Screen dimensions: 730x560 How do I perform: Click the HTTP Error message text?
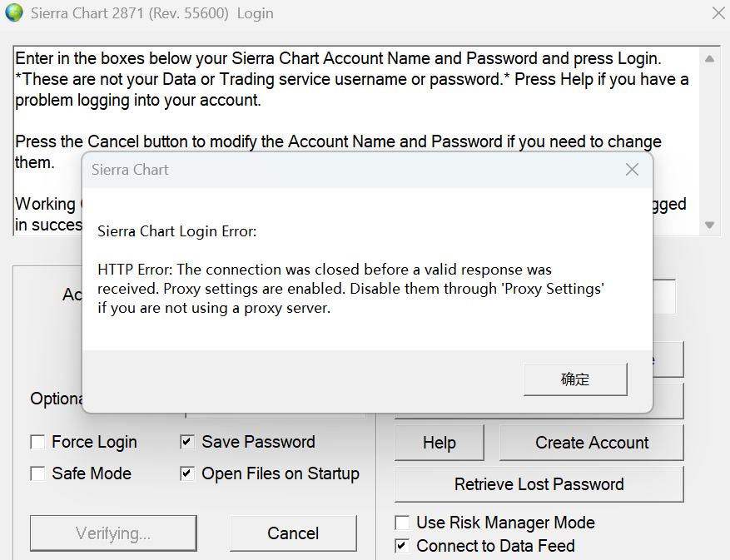click(x=350, y=289)
